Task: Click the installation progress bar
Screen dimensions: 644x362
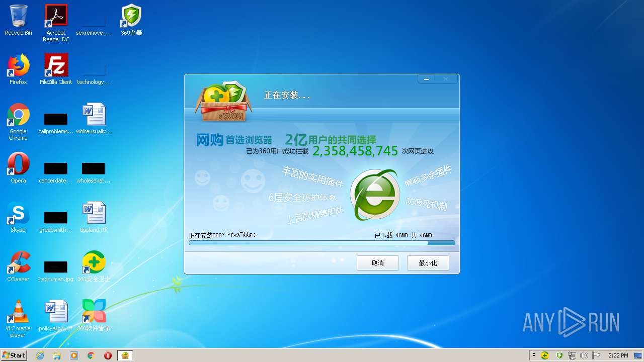Action: pyautogui.click(x=322, y=243)
